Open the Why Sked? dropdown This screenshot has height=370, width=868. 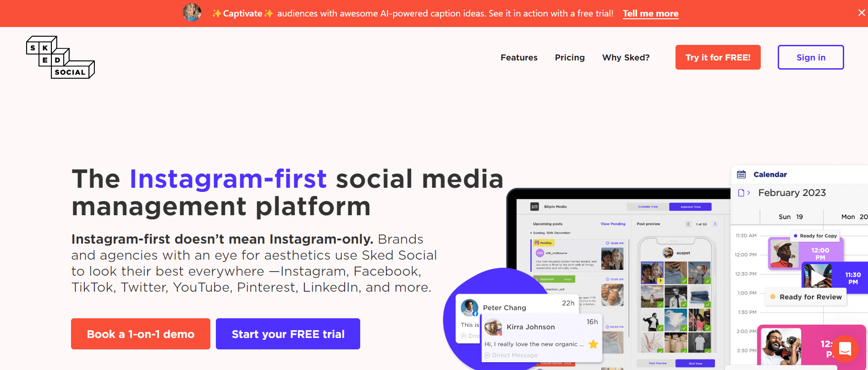click(x=626, y=57)
